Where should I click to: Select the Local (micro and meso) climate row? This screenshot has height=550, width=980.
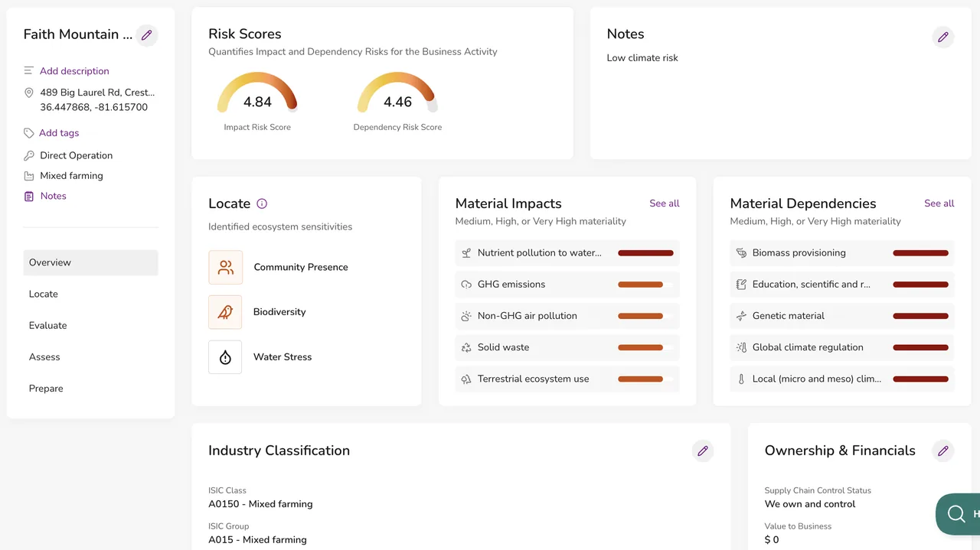842,379
